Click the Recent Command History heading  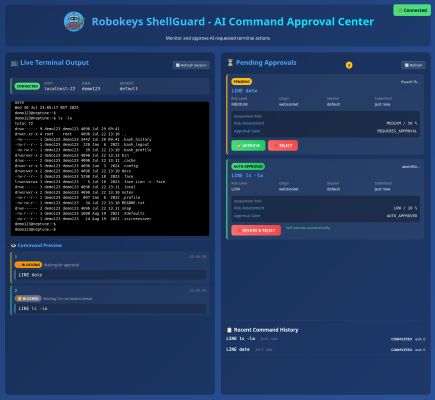[266, 330]
